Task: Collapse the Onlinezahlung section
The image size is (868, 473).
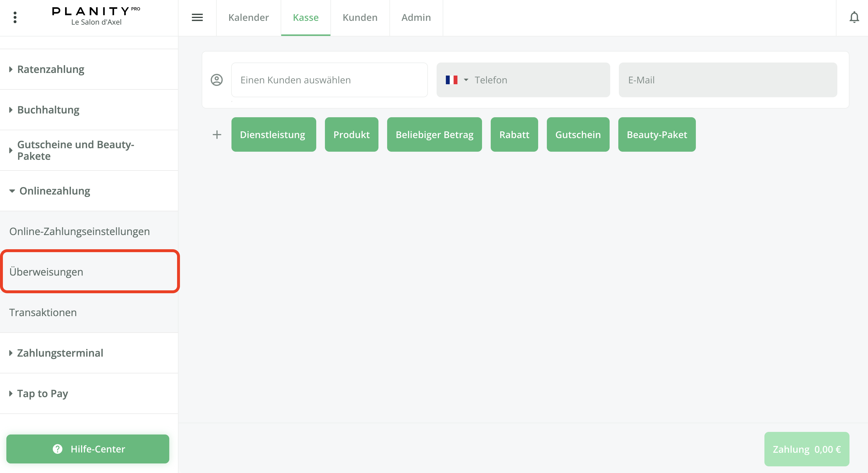Action: pyautogui.click(x=55, y=191)
